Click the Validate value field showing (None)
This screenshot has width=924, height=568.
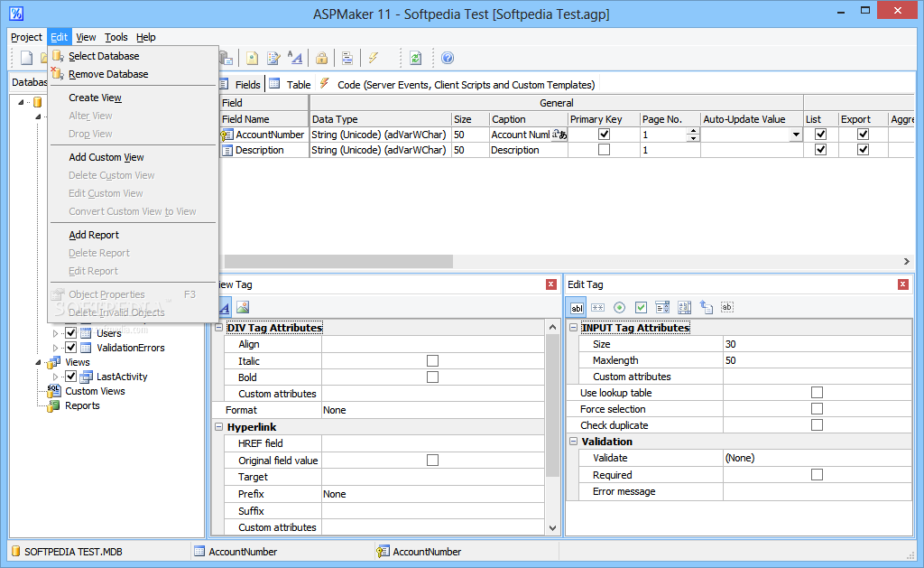click(x=818, y=458)
